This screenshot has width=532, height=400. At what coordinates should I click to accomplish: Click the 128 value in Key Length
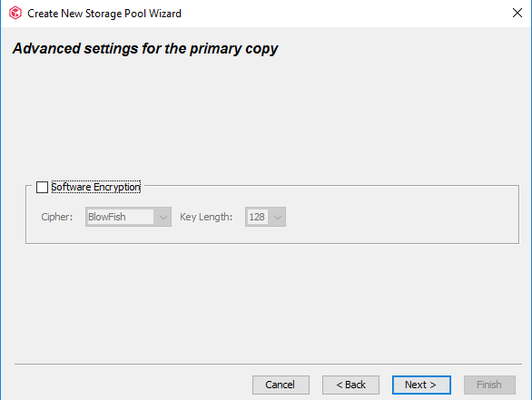click(257, 217)
